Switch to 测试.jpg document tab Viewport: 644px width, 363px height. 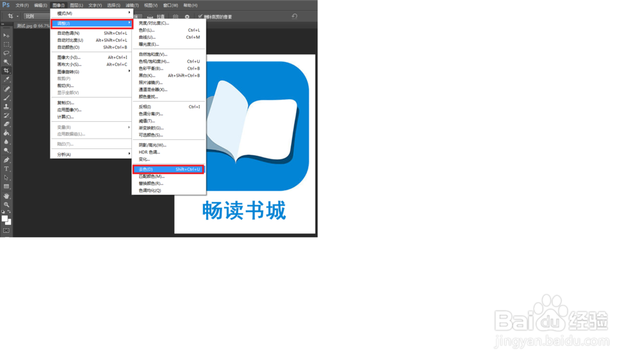[x=33, y=26]
